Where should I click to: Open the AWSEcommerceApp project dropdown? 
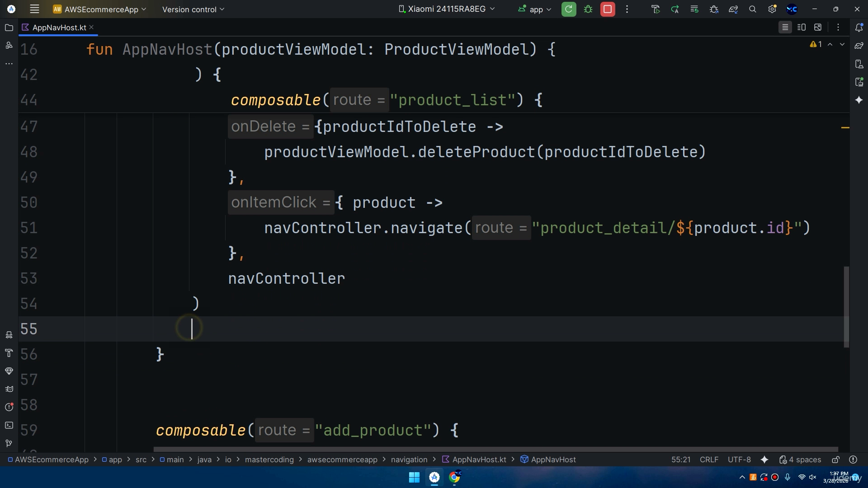click(x=99, y=9)
